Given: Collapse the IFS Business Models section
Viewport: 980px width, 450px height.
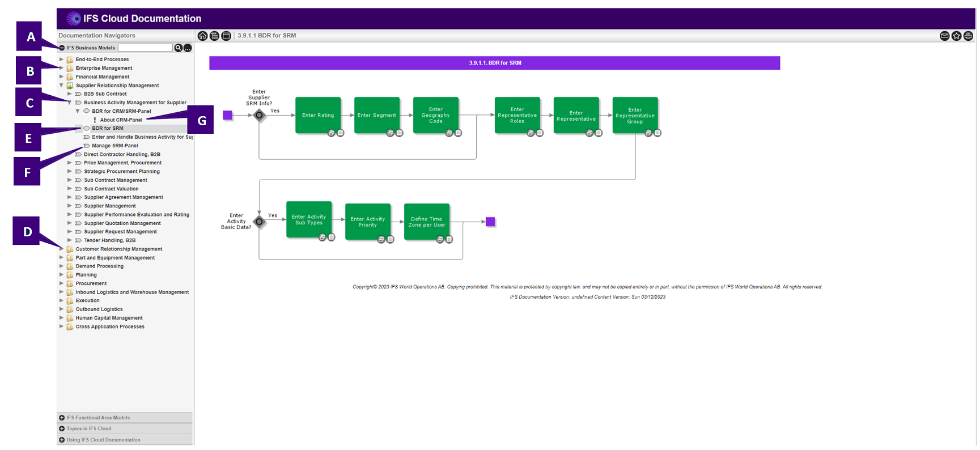Looking at the screenshot, I should click(x=62, y=48).
